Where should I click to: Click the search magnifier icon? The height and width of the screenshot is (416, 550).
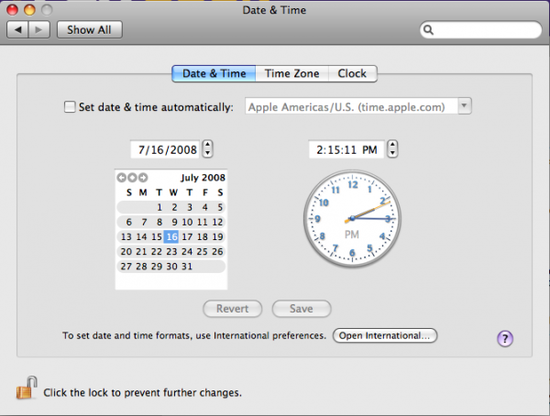pyautogui.click(x=428, y=30)
